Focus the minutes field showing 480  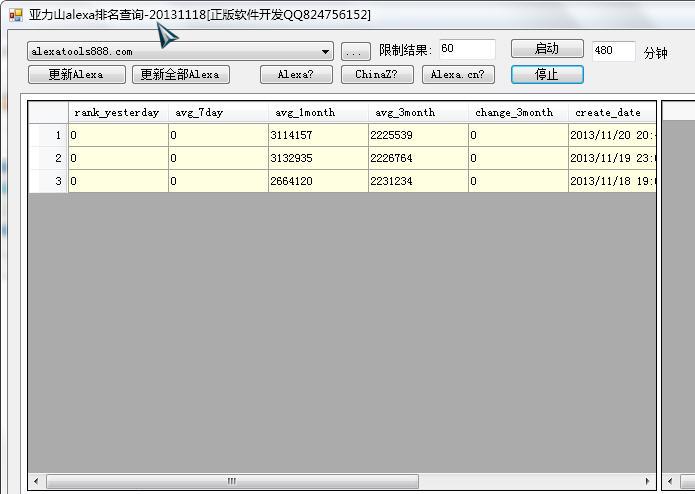(613, 51)
